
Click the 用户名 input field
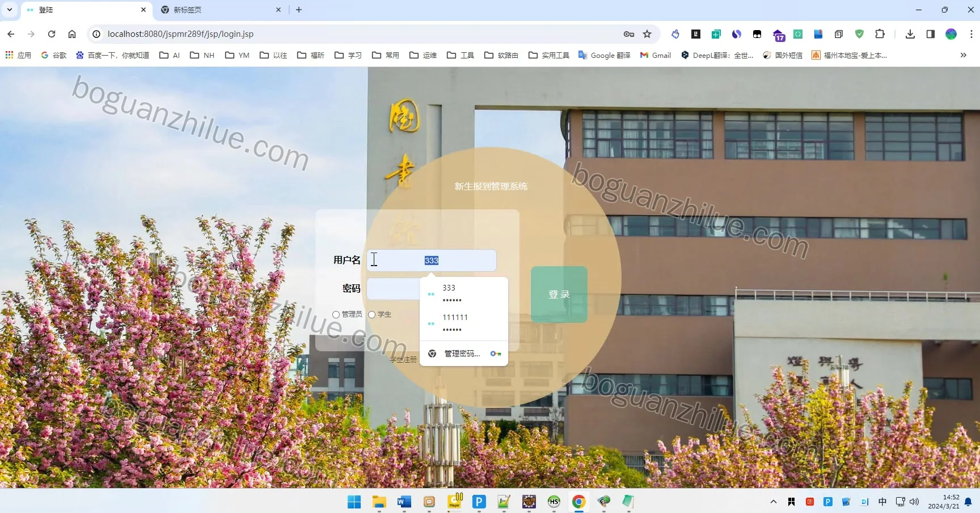coord(432,260)
